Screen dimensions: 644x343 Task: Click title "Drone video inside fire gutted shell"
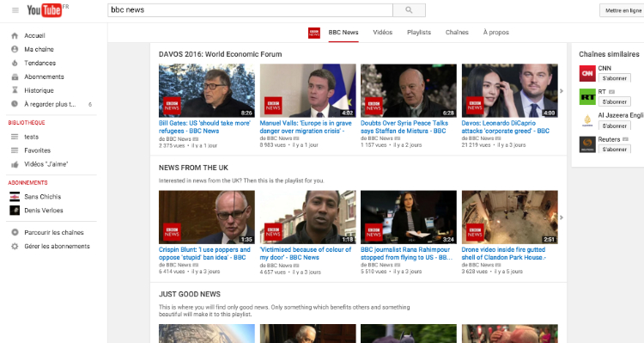click(504, 254)
